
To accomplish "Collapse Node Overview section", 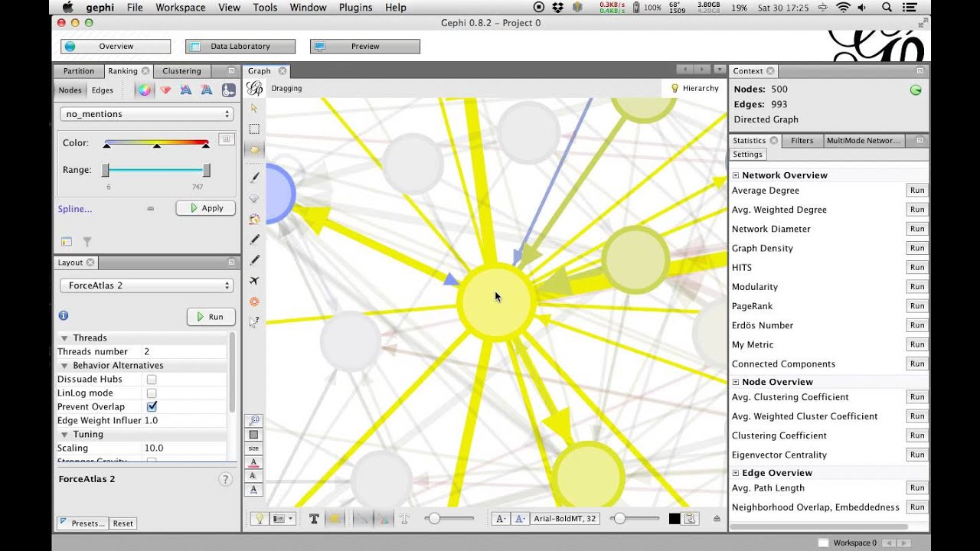I will (x=736, y=382).
